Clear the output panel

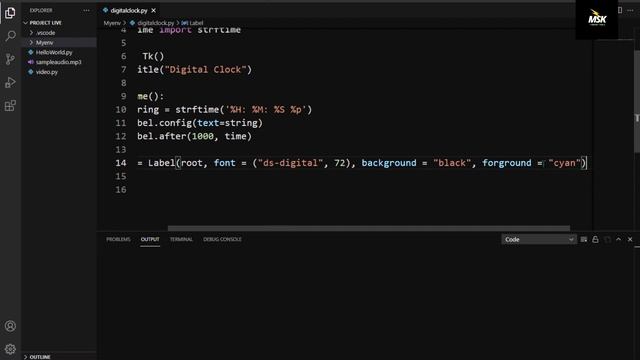pos(584,239)
